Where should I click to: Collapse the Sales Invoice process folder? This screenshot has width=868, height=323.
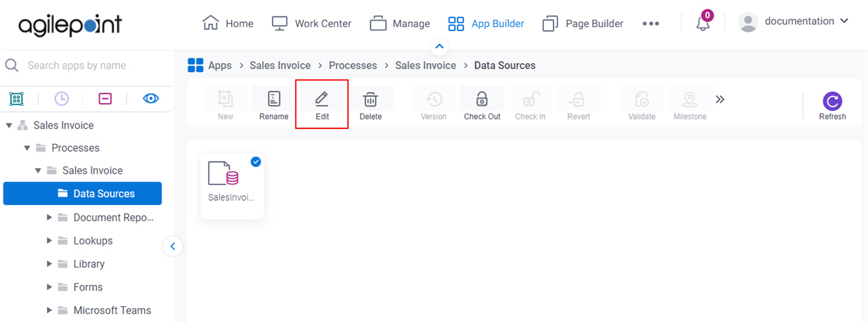39,171
